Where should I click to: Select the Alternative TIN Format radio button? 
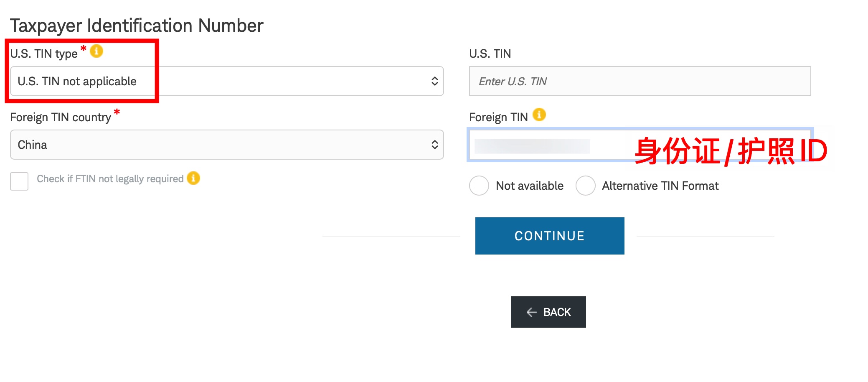[586, 186]
